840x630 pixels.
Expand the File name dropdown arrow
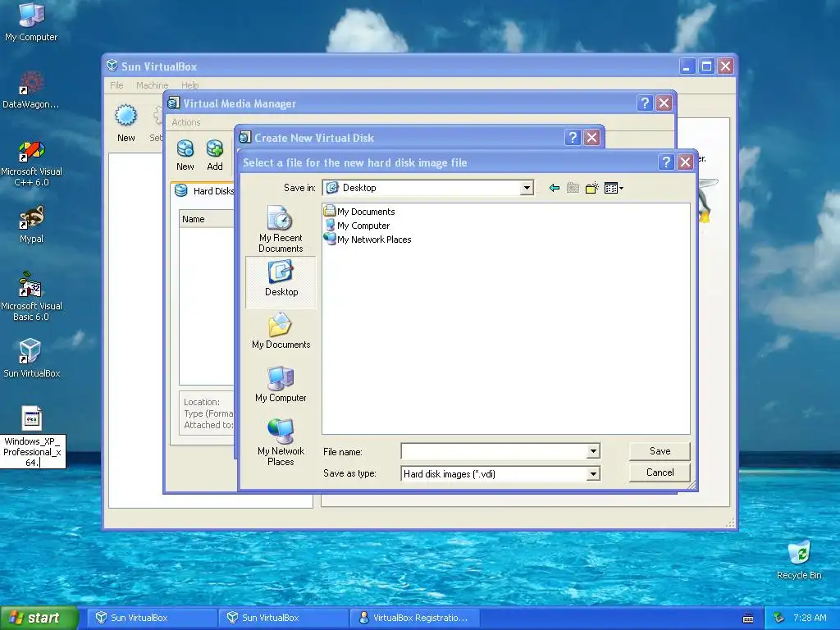593,452
